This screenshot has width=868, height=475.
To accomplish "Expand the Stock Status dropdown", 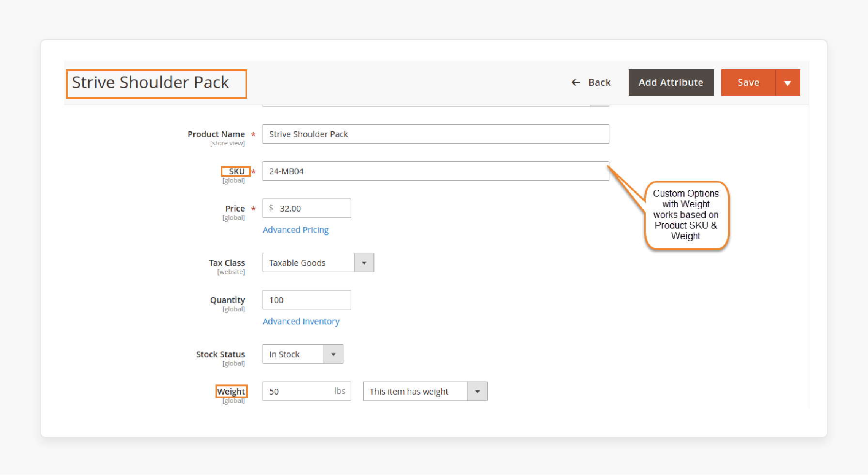I will coord(303,354).
